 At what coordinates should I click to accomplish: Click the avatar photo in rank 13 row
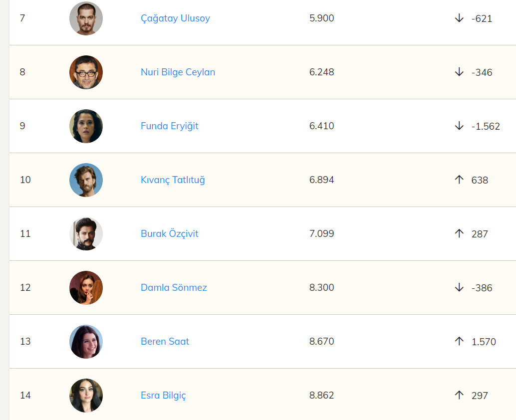pyautogui.click(x=86, y=342)
